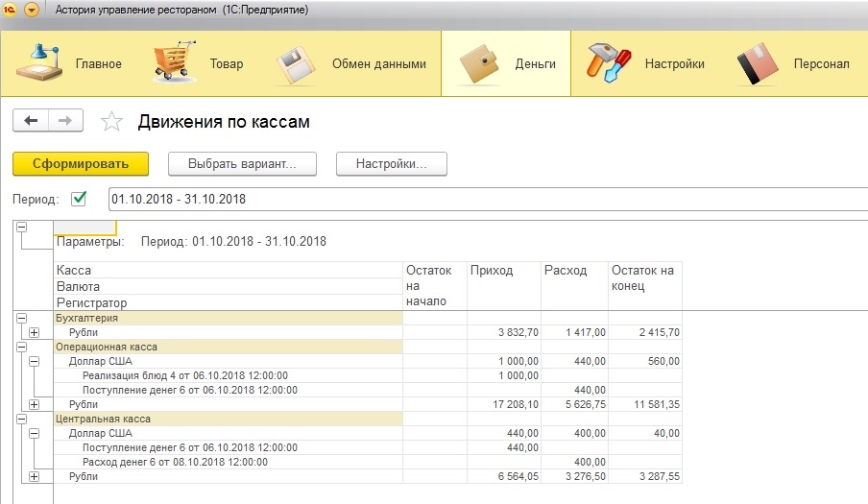The width and height of the screenshot is (868, 504).
Task: Click the hammer and screwdriver Настройки icon
Action: click(x=609, y=63)
